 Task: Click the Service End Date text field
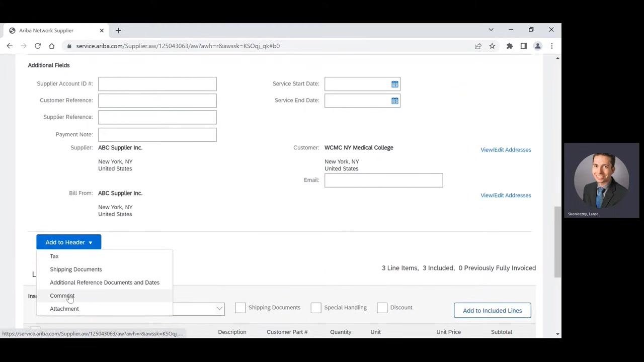tap(357, 101)
